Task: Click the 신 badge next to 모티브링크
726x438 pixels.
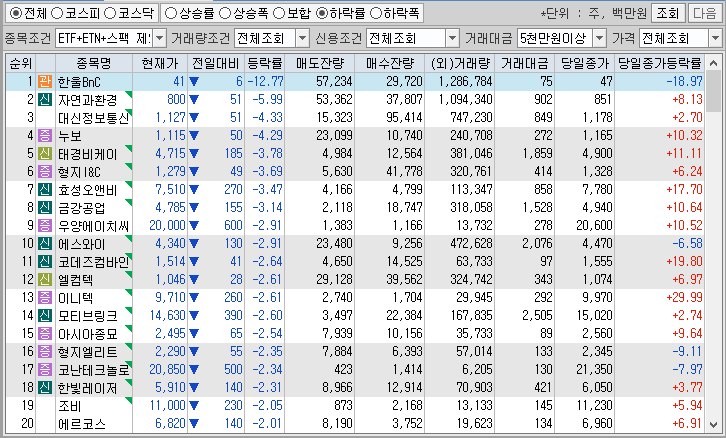Action: pos(45,315)
